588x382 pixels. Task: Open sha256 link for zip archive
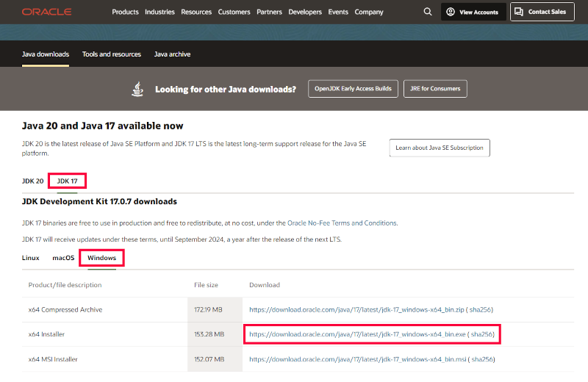[x=480, y=310]
